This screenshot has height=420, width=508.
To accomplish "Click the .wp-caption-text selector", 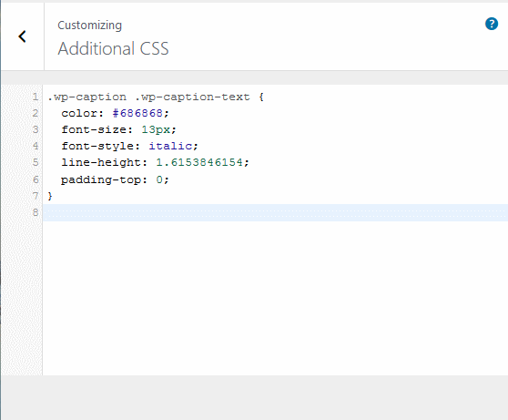I will click(192, 97).
